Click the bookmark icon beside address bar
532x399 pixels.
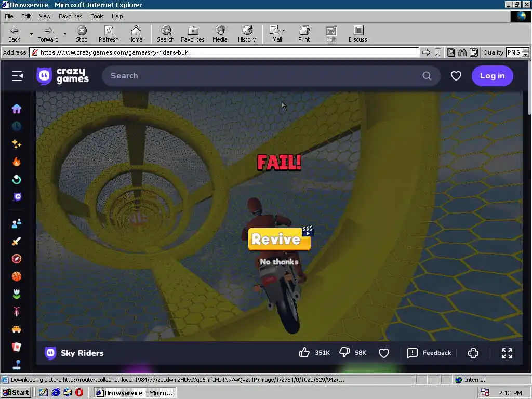[x=437, y=52]
